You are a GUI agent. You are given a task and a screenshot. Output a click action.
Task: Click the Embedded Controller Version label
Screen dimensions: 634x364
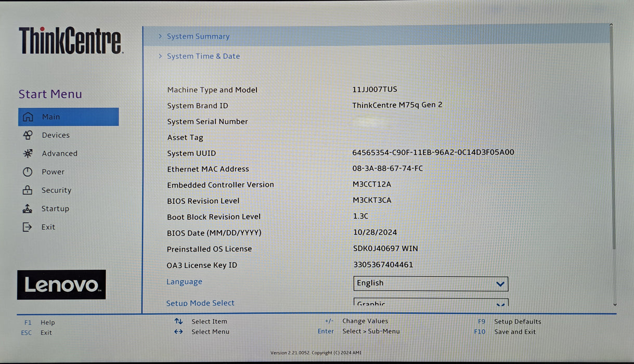[x=221, y=185]
